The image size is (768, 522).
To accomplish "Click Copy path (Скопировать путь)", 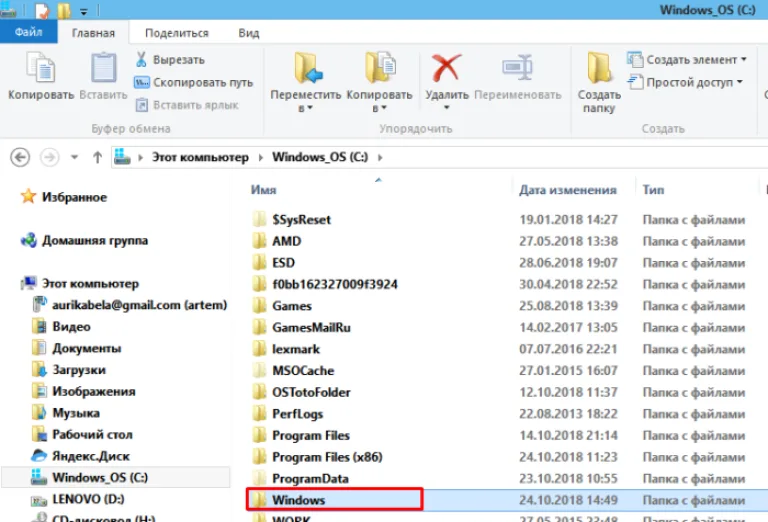I will tap(194, 82).
